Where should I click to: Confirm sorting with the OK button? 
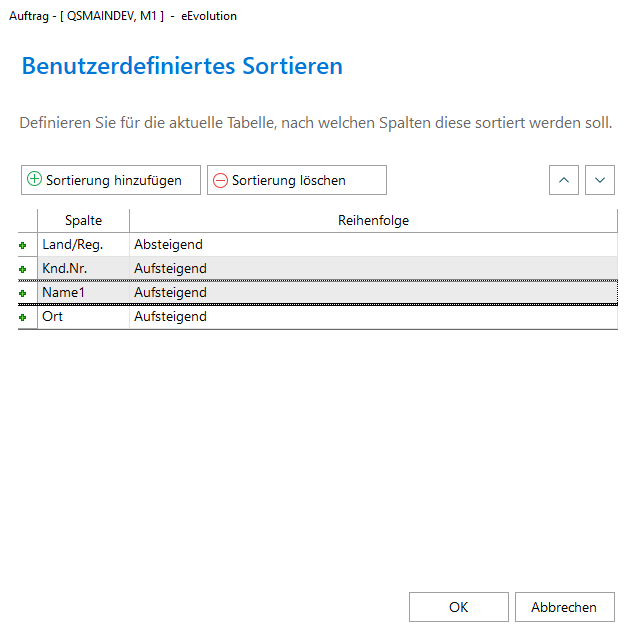click(458, 607)
